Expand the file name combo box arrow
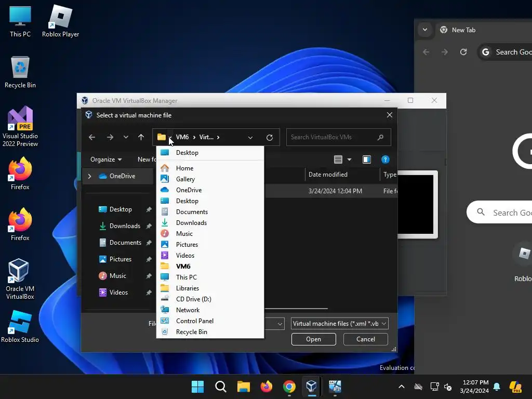This screenshot has width=532, height=399. (x=280, y=324)
